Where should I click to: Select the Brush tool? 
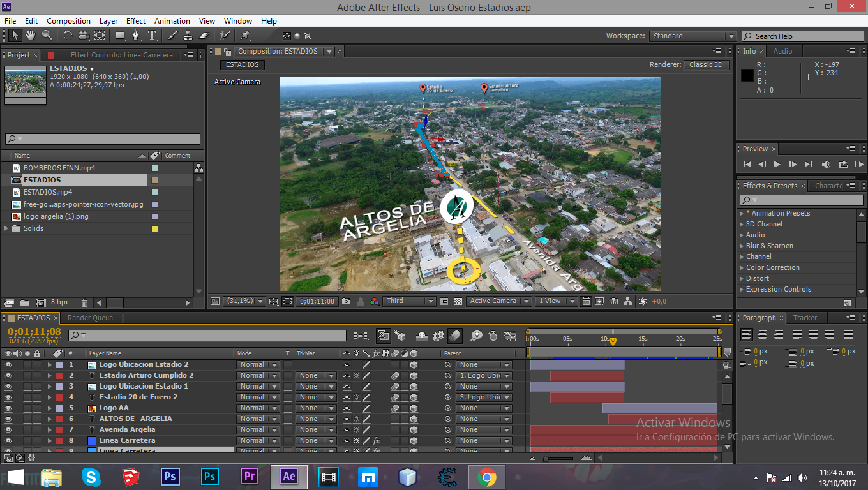(172, 36)
